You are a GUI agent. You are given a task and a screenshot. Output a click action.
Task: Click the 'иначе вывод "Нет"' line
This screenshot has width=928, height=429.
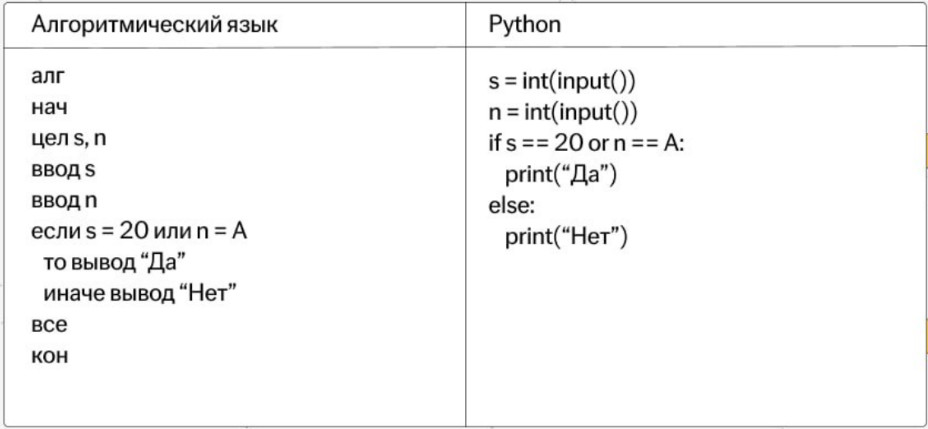coord(140,293)
